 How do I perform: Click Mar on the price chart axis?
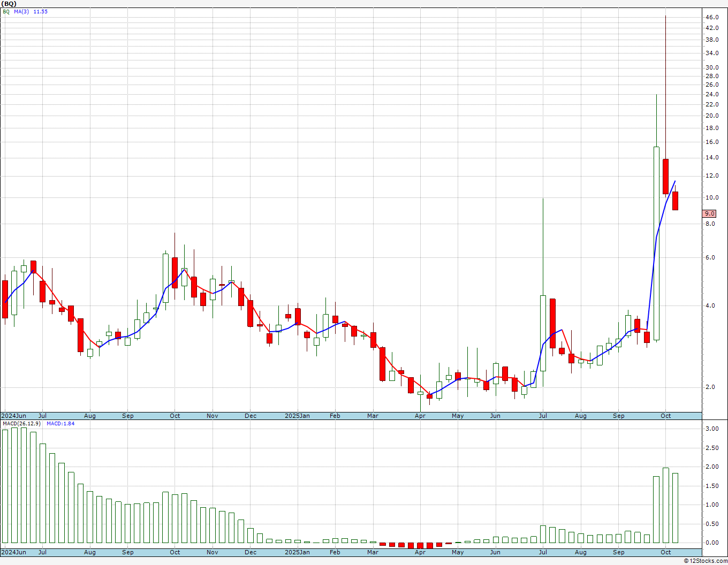(373, 416)
